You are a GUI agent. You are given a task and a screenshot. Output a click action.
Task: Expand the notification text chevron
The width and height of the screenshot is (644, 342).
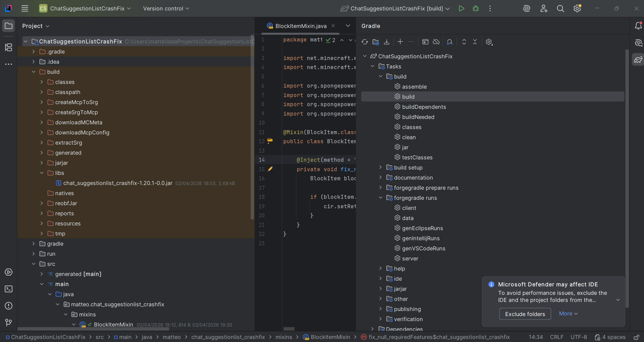coord(618,300)
